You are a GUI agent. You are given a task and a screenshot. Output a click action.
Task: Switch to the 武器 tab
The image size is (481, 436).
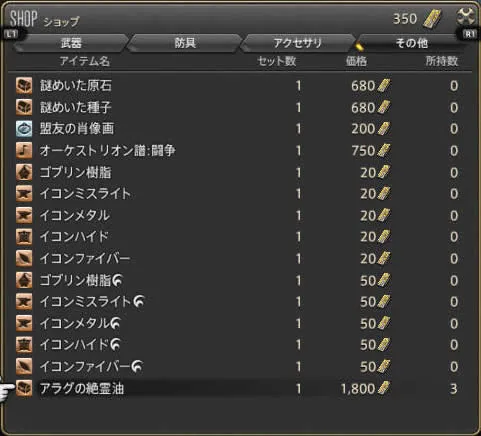point(71,43)
